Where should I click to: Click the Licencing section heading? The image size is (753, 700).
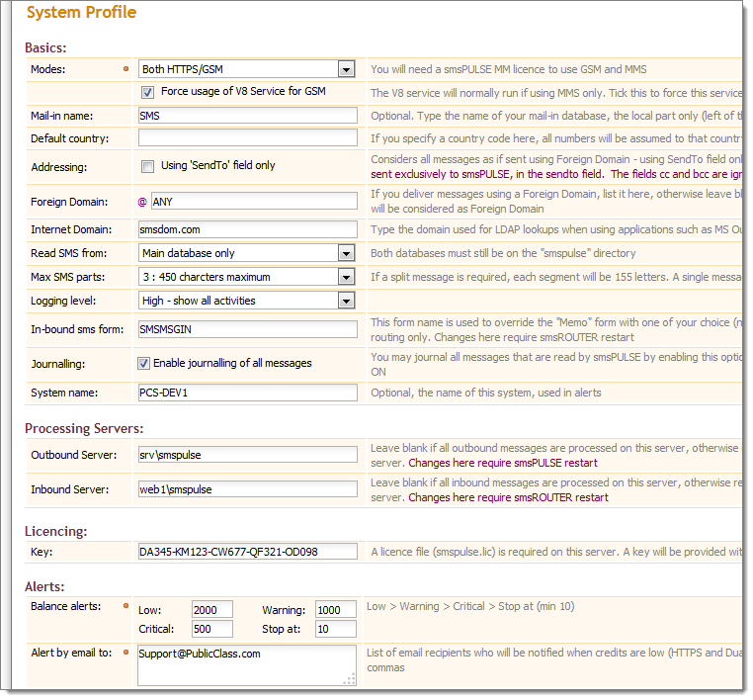click(x=56, y=531)
